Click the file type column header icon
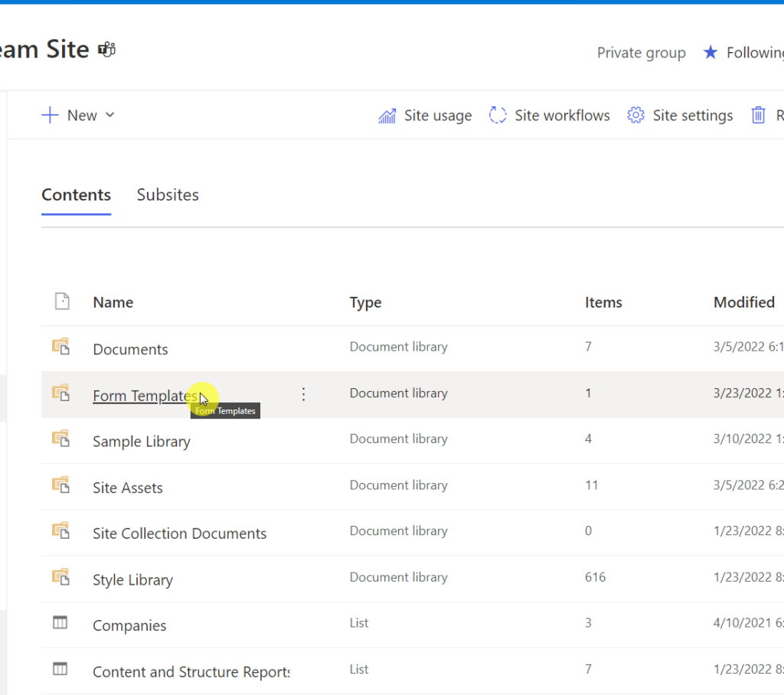784x695 pixels. [x=62, y=302]
